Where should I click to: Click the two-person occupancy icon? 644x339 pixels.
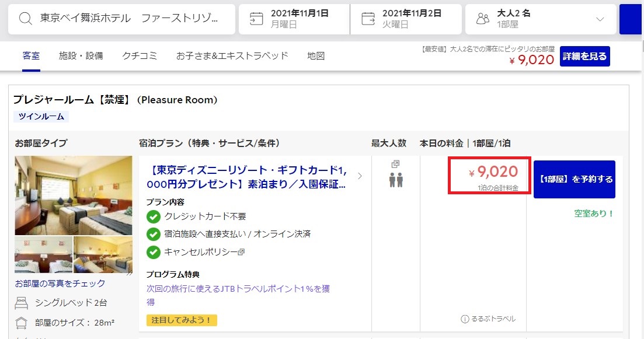click(x=396, y=180)
